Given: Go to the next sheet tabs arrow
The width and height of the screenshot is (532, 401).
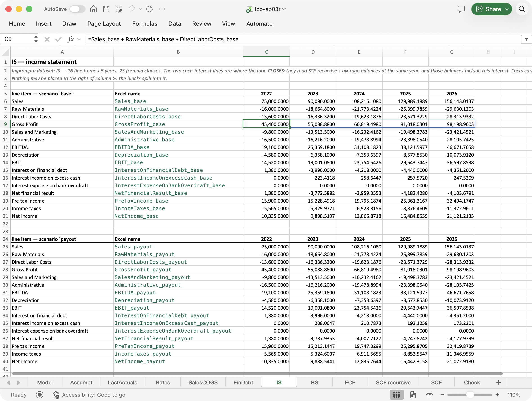Looking at the screenshot, I should click(19, 383).
